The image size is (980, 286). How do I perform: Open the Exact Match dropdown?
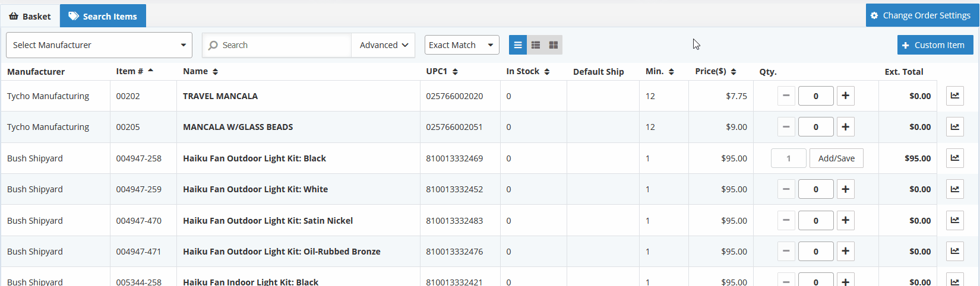coord(462,45)
